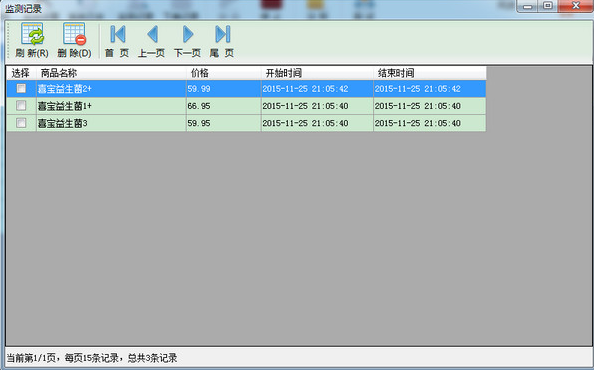
Task: Click start time of 喜宝益生菌1+ row
Action: coord(317,106)
